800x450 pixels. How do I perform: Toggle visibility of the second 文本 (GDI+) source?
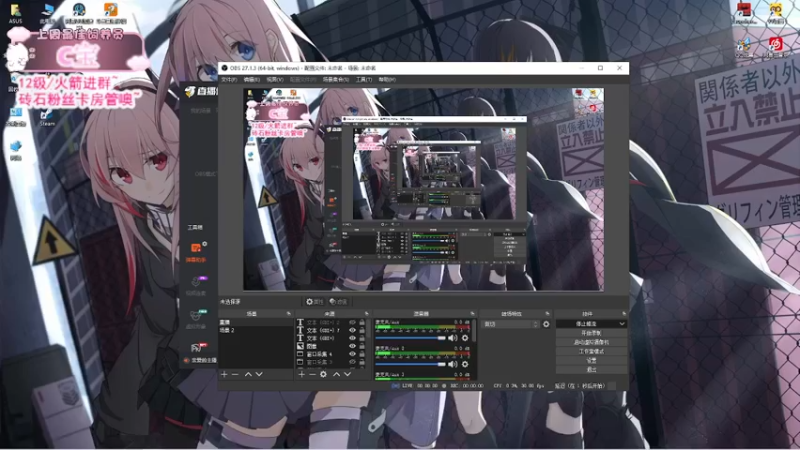(352, 330)
